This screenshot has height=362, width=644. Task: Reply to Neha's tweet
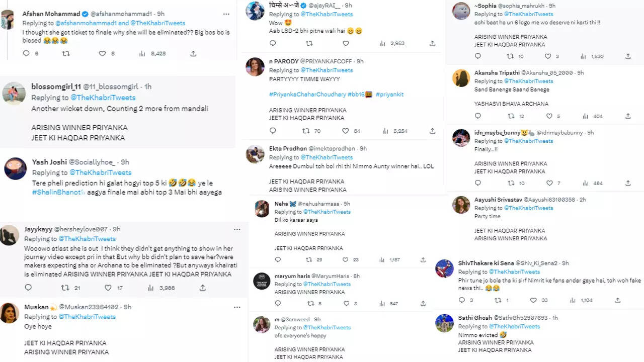(x=278, y=259)
